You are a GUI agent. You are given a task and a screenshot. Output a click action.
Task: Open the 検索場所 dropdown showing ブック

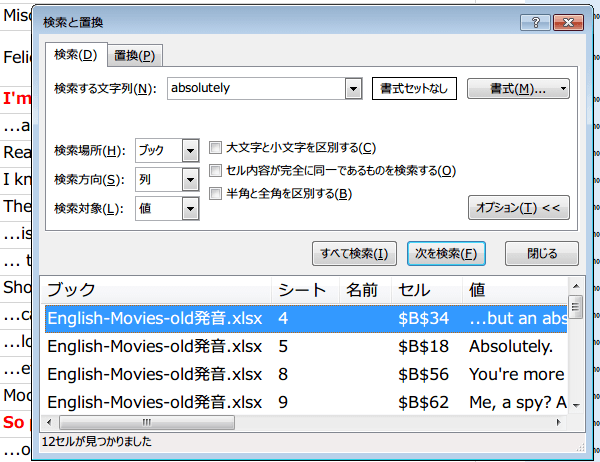pyautogui.click(x=167, y=150)
